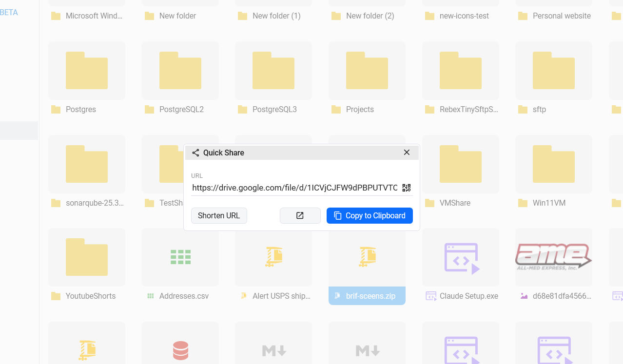
Task: Click the YoutubeShorts label text
Action: 91,296
